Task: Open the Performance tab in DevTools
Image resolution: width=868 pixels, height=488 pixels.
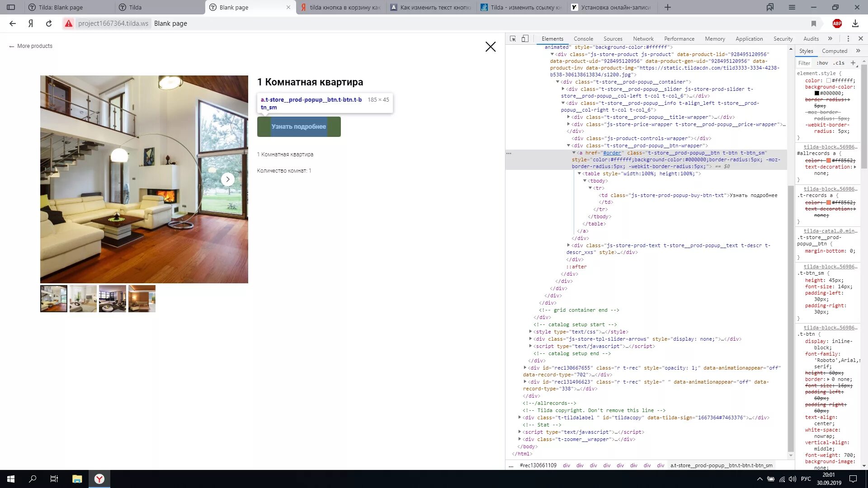Action: pyautogui.click(x=679, y=39)
